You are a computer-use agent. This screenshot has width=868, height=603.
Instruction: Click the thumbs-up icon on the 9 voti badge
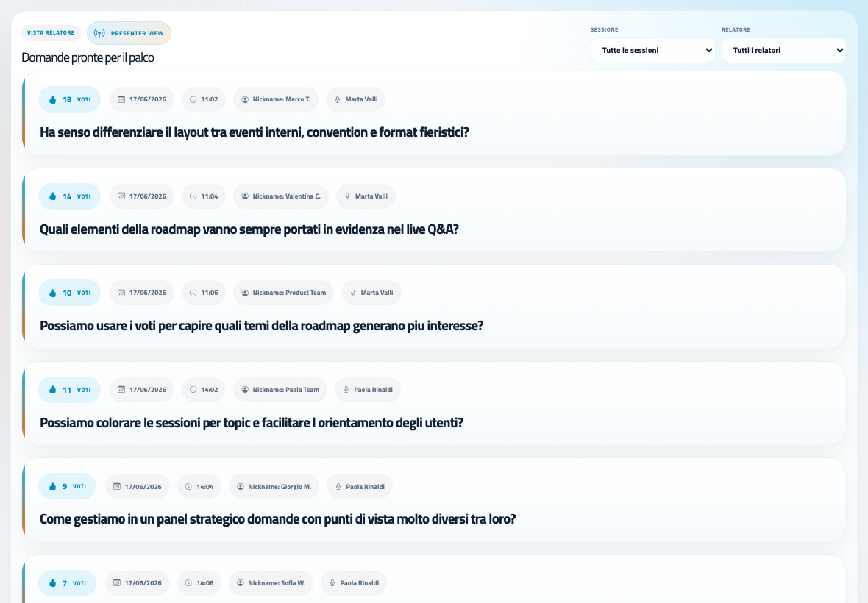[x=52, y=487]
